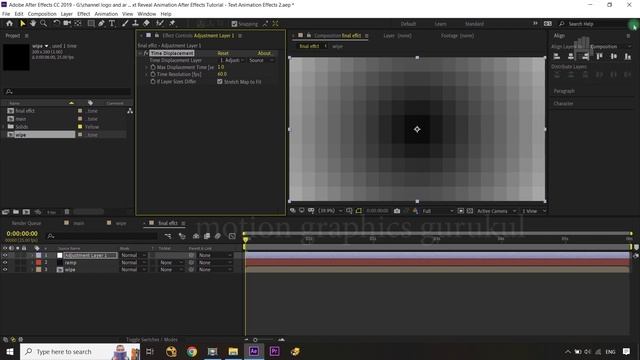640x360 pixels.
Task: Click the Search Help field
Action: pyautogui.click(x=596, y=24)
